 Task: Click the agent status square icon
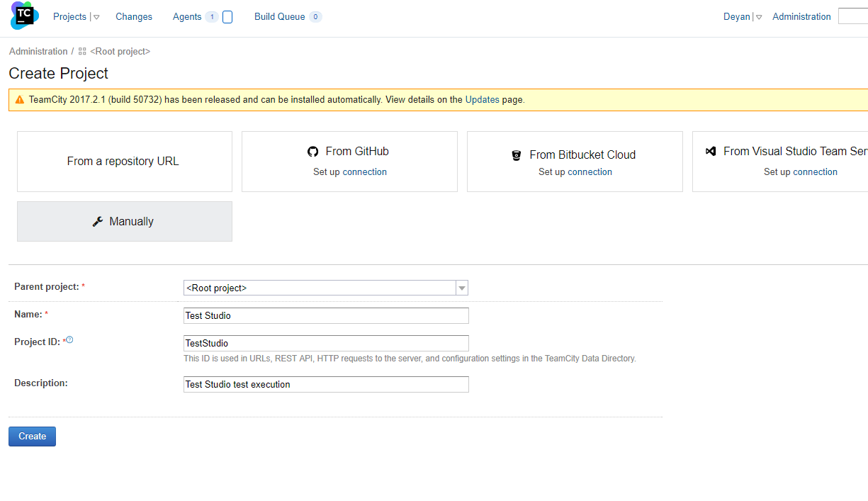(227, 17)
